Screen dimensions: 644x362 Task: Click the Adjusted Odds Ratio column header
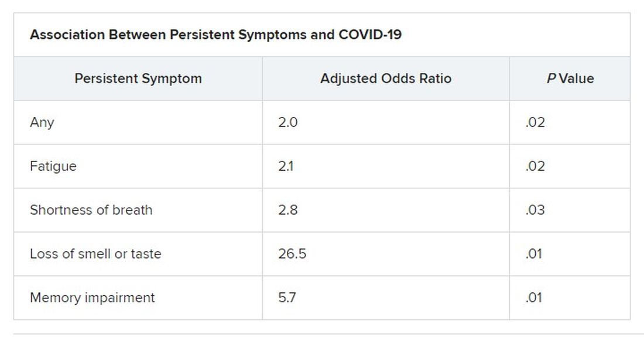[x=386, y=78]
